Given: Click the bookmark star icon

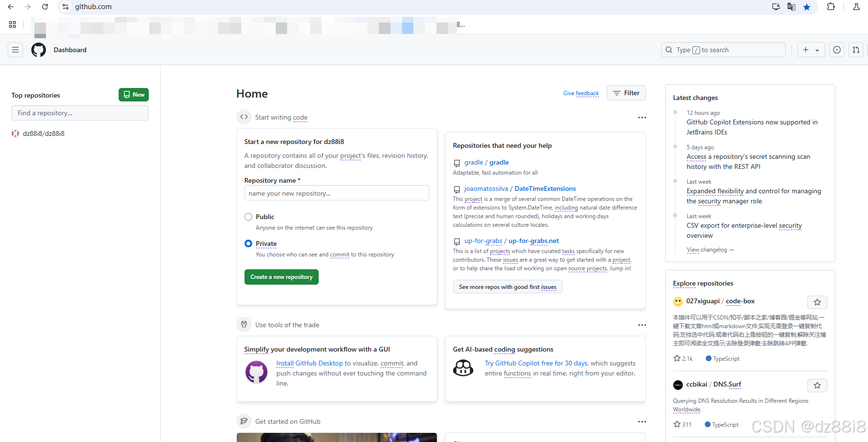Looking at the screenshot, I should [807, 7].
